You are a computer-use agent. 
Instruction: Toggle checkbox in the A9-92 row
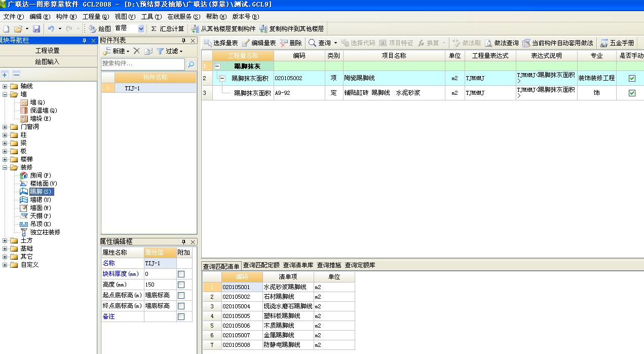[632, 93]
